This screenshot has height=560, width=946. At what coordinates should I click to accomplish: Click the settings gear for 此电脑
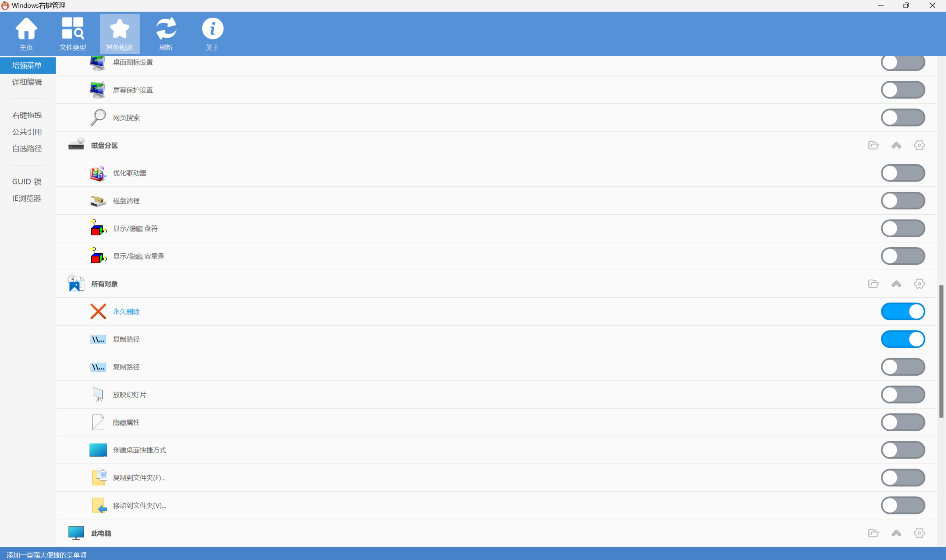(919, 533)
